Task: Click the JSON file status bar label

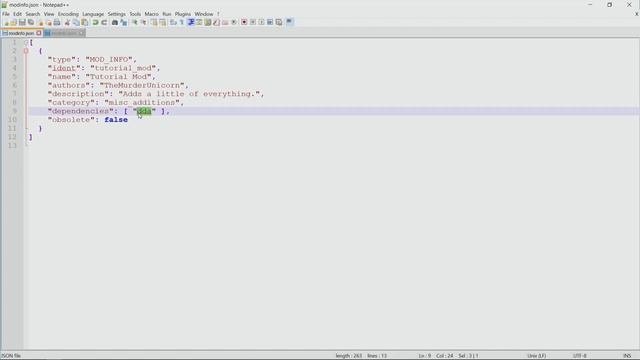Action: coord(11,356)
